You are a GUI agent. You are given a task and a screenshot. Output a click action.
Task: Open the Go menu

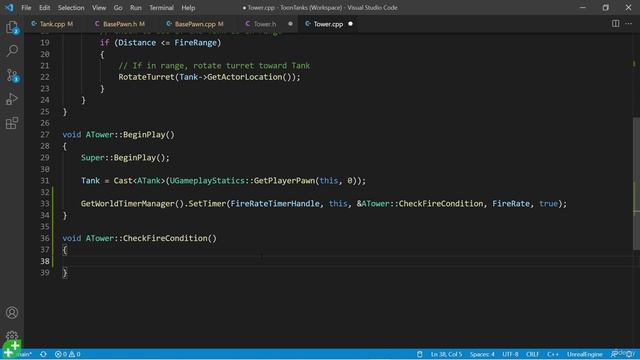pos(118,8)
